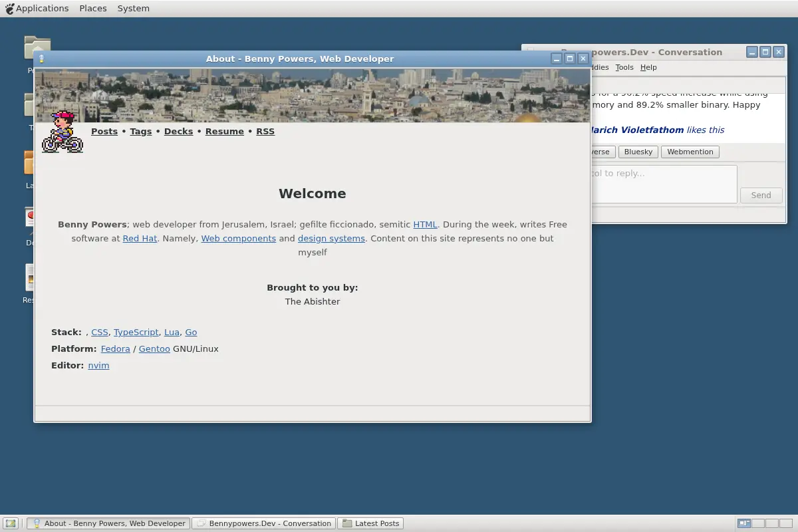Image resolution: width=798 pixels, height=532 pixels.
Task: Open the System menu
Action: tap(133, 9)
